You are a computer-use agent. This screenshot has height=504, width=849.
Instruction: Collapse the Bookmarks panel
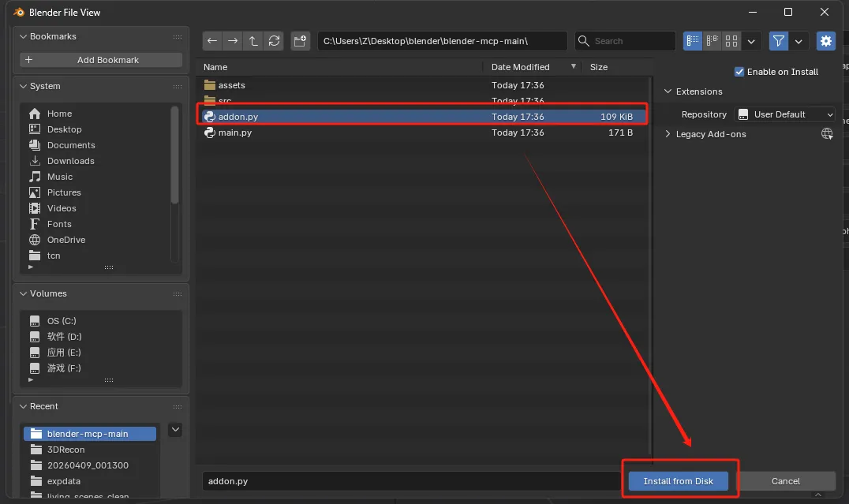point(23,36)
